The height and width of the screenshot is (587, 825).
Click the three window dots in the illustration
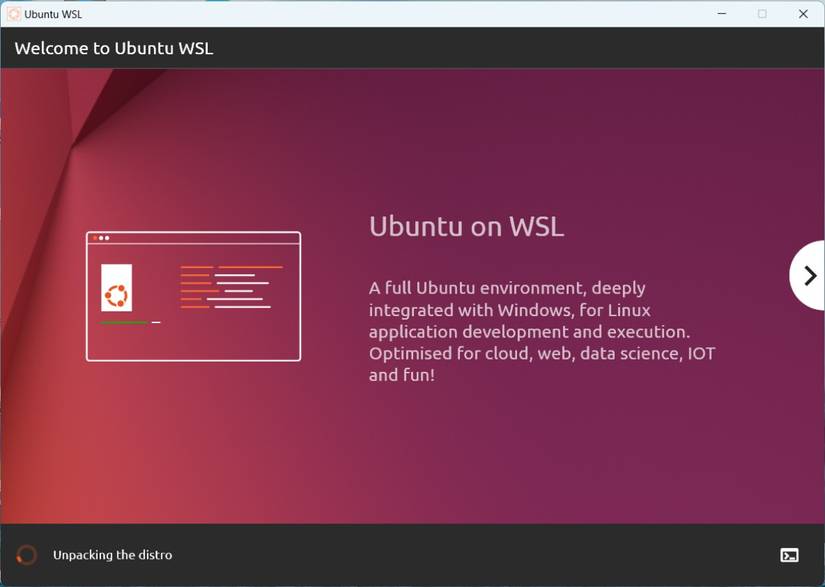pyautogui.click(x=100, y=238)
